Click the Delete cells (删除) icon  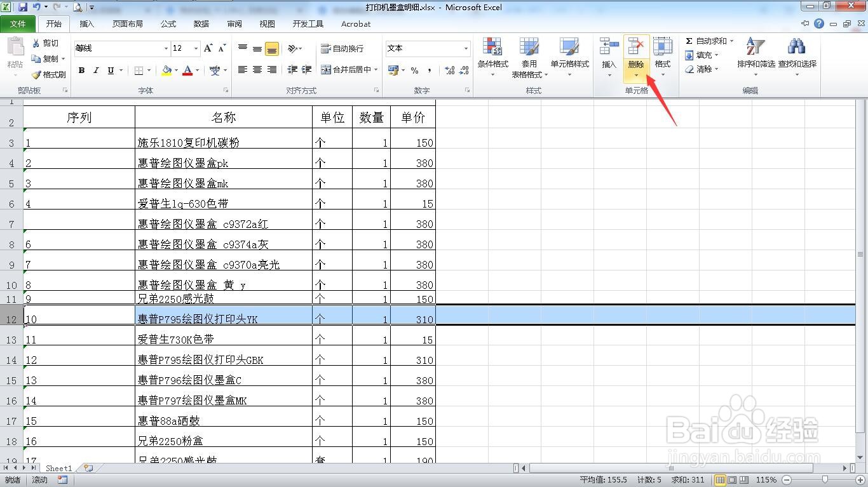(636, 46)
